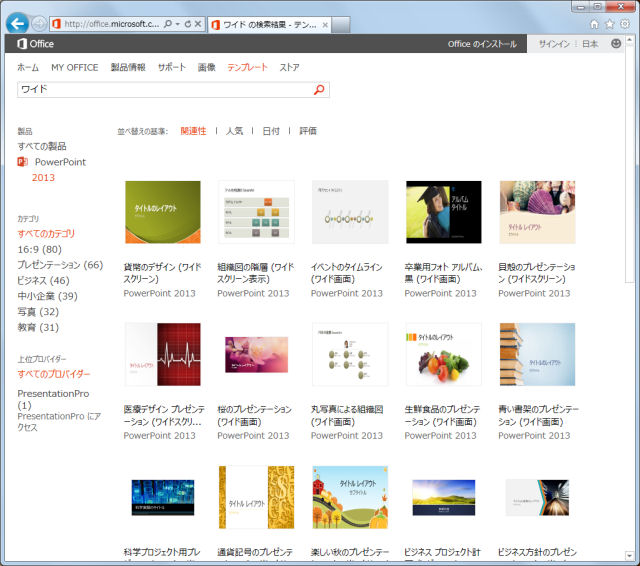
Task: Open the 通貨記号 gold template thumbnail
Action: tap(256, 497)
